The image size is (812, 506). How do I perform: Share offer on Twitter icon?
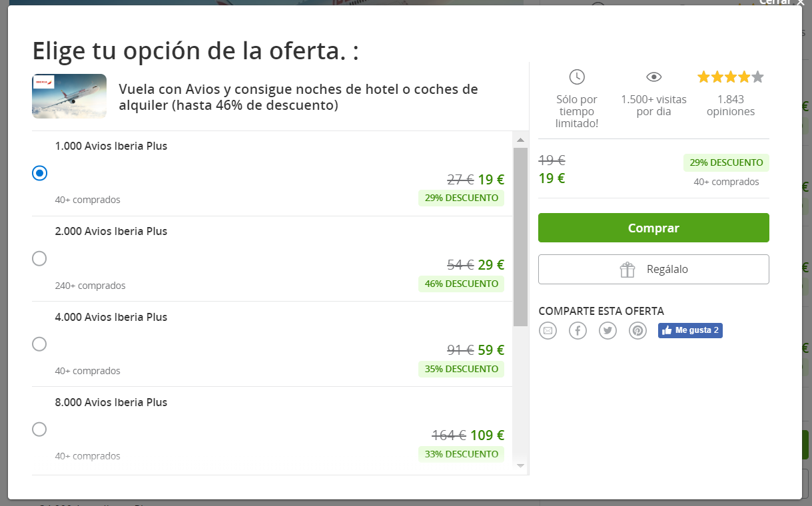608,330
